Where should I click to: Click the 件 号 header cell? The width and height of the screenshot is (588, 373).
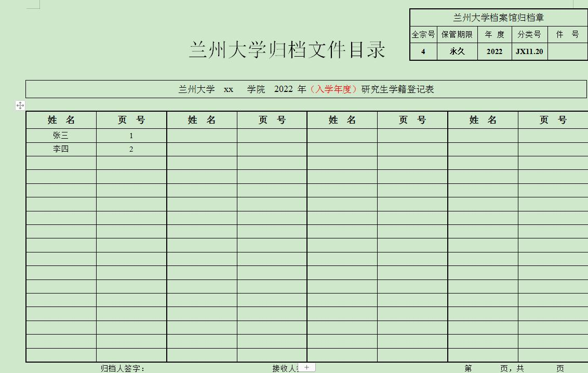point(567,34)
